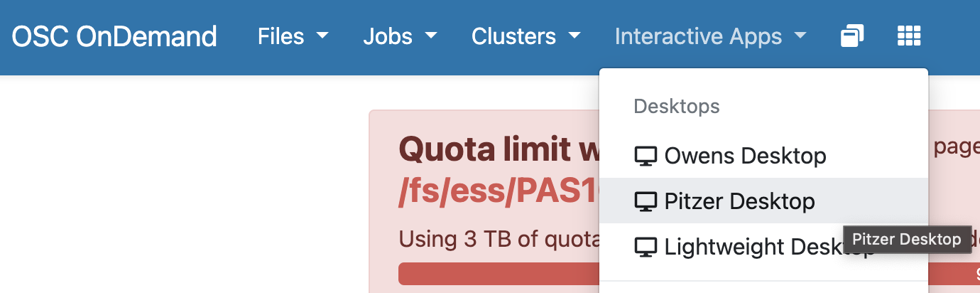Open the Files menu
Screen dimensions: 980x293
click(293, 36)
